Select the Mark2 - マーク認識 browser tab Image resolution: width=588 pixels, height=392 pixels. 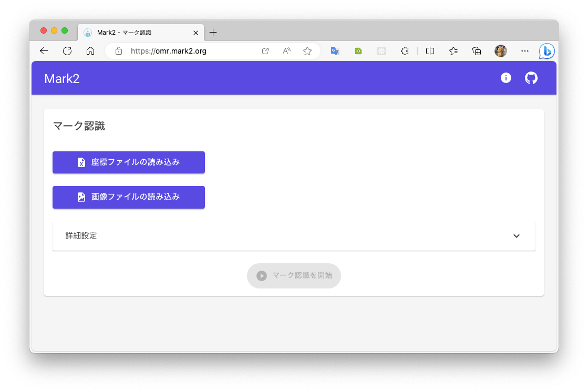point(141,33)
